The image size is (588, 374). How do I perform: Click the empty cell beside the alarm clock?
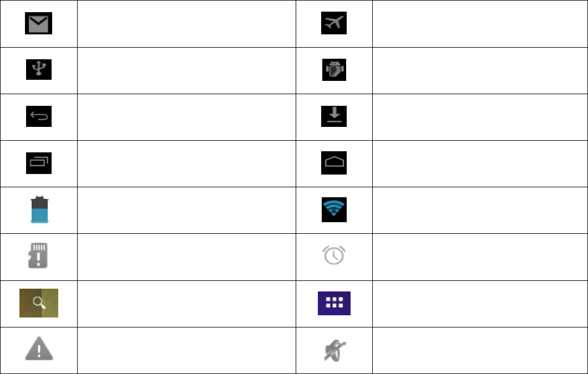click(480, 257)
